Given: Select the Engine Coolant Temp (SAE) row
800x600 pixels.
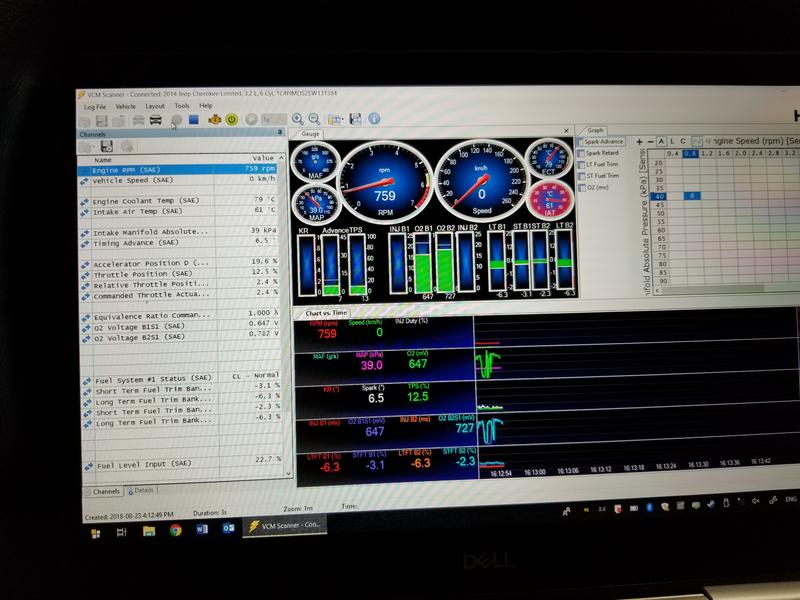Looking at the screenshot, I should coord(179,201).
